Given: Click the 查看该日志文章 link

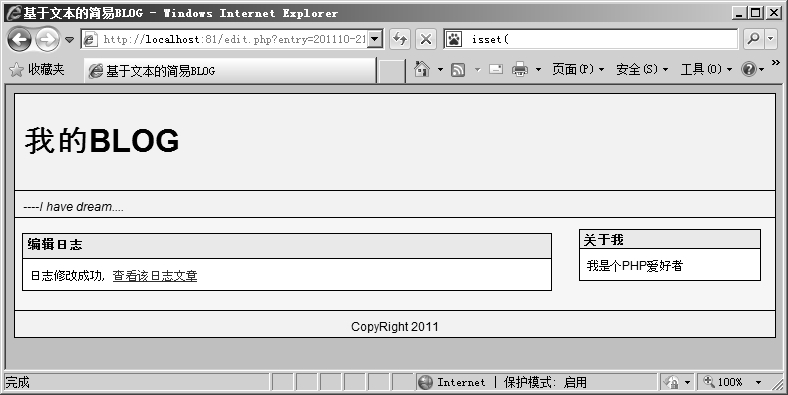Looking at the screenshot, I should pyautogui.click(x=155, y=276).
